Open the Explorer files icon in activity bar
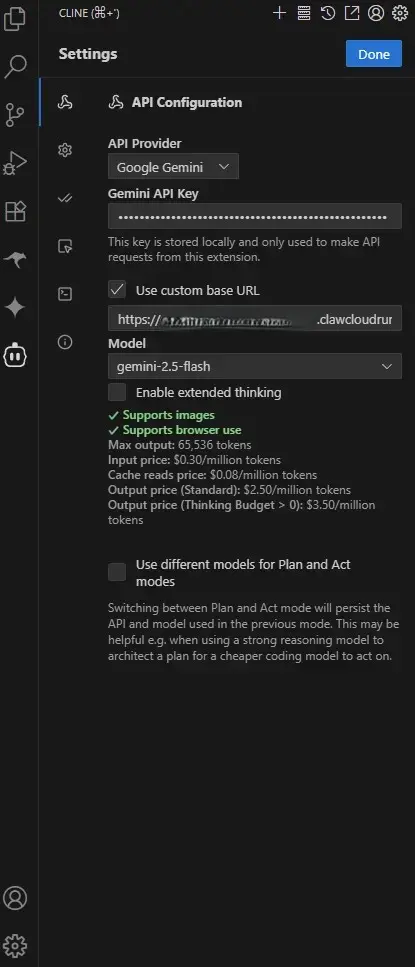415x967 pixels. tap(15, 18)
